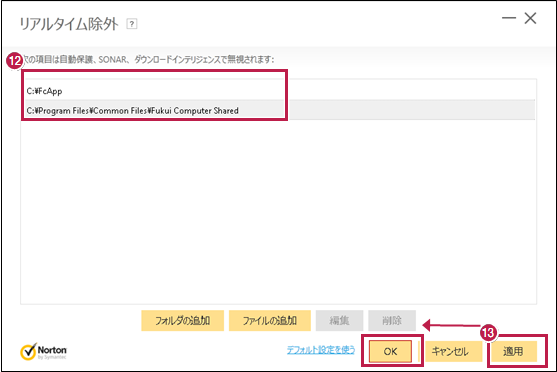
Task: Open the デフォルト設定を使う link
Action: point(321,350)
